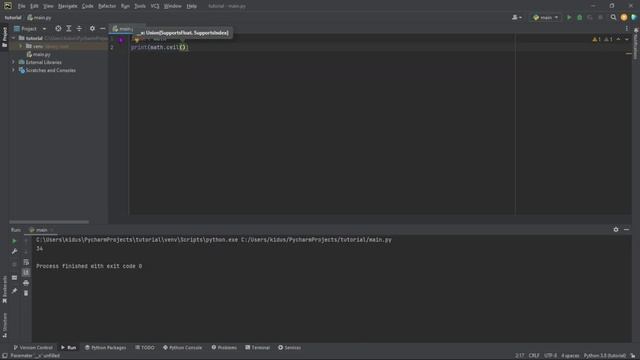
Task: Open run configuration wrench icon in Run panel
Action: [14, 251]
